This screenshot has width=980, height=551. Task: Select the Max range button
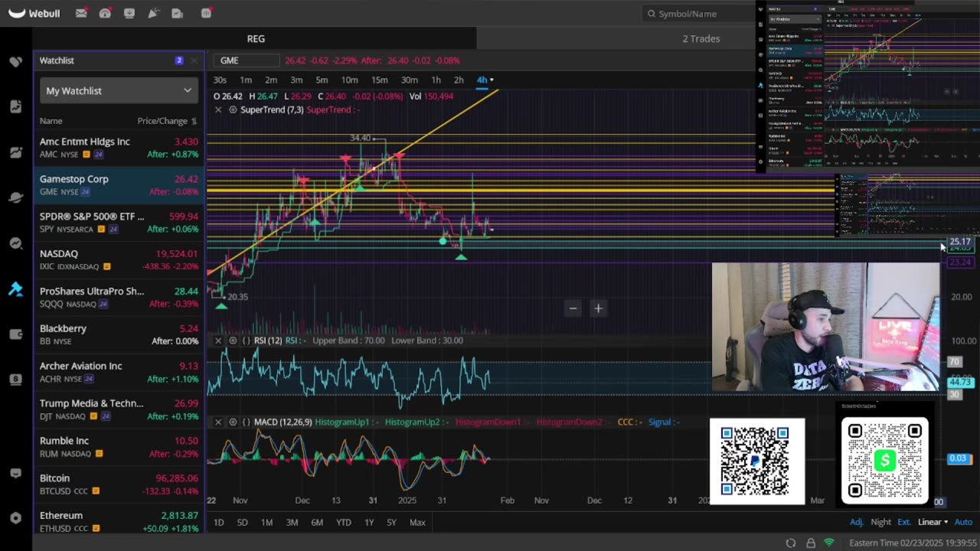[x=417, y=522]
